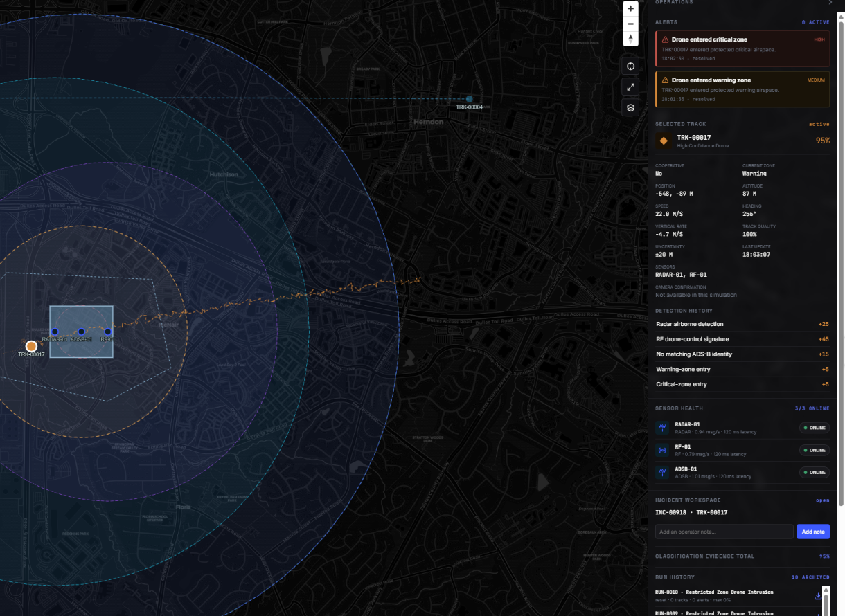Recenter map with the crosshair icon
This screenshot has width=845, height=616.
pos(630,66)
